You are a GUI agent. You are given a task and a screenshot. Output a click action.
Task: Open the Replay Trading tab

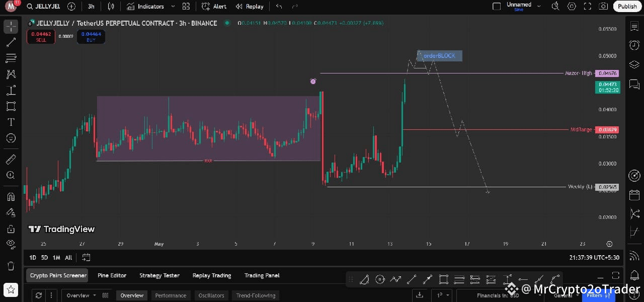[x=212, y=275]
